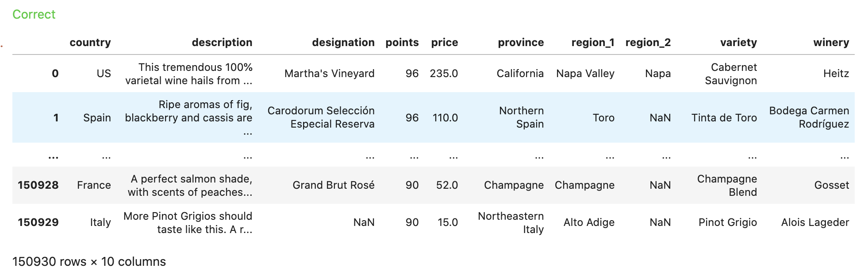Select the designation column header

(343, 43)
